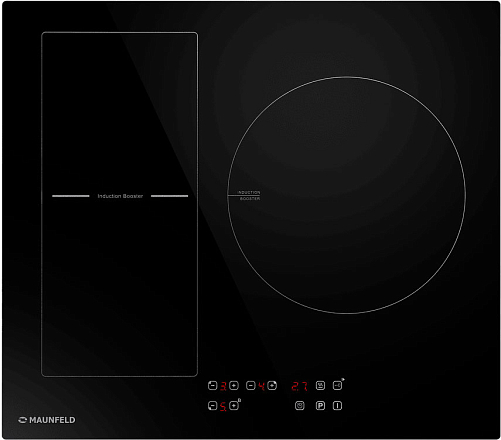Tap the 'Induction Booster' label on left zone
Screen dimensions: 501x440
pyautogui.click(x=120, y=196)
